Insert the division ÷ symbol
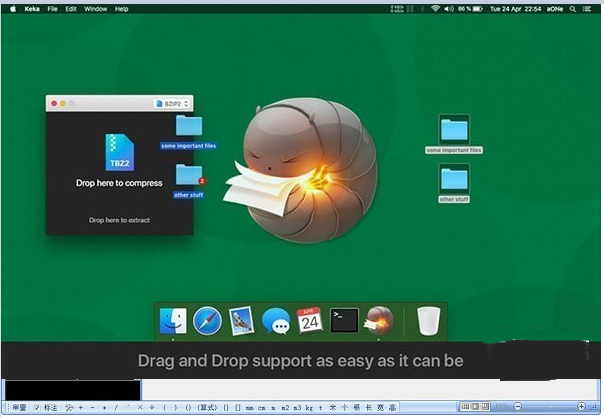Image resolution: width=604 pixels, height=418 pixels. pyautogui.click(x=152, y=407)
